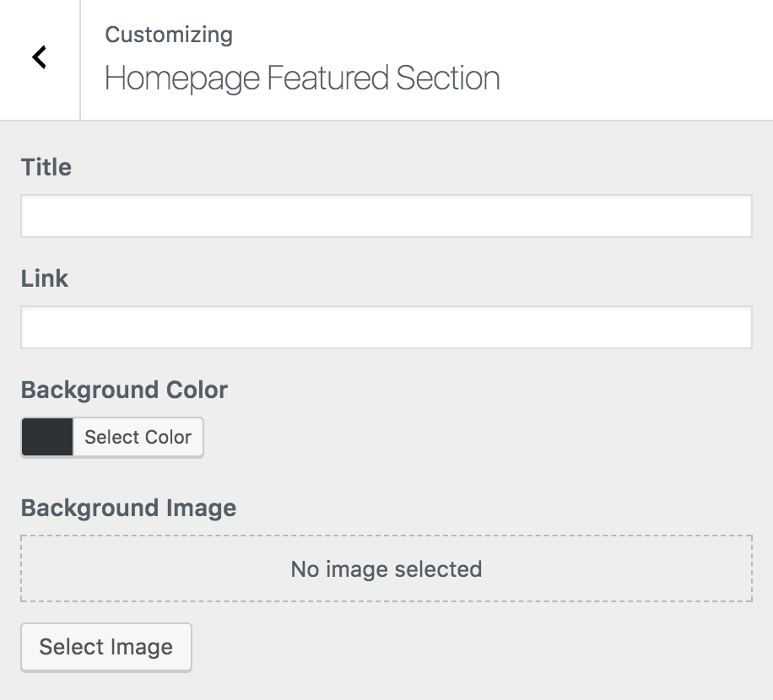The image size is (773, 700).
Task: Pick the charcoal color preview square
Action: (47, 437)
